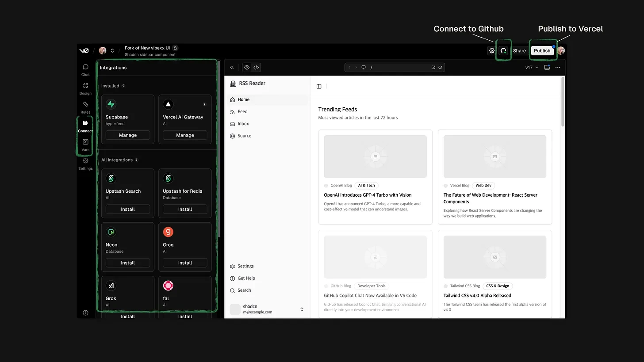Toggle the RSS Reader sidebar panel icon
644x362 pixels.
tap(319, 86)
